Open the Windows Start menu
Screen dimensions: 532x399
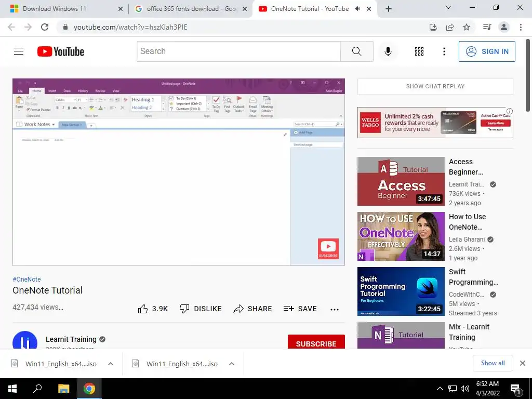pos(12,389)
